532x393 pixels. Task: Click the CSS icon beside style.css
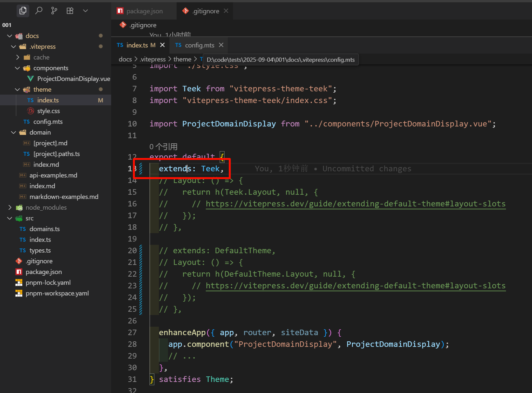click(31, 111)
